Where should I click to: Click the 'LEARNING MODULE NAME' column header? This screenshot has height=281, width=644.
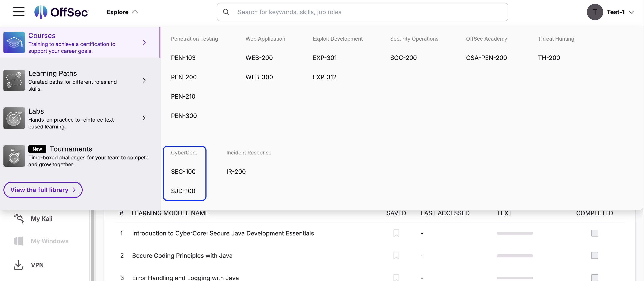coord(170,213)
